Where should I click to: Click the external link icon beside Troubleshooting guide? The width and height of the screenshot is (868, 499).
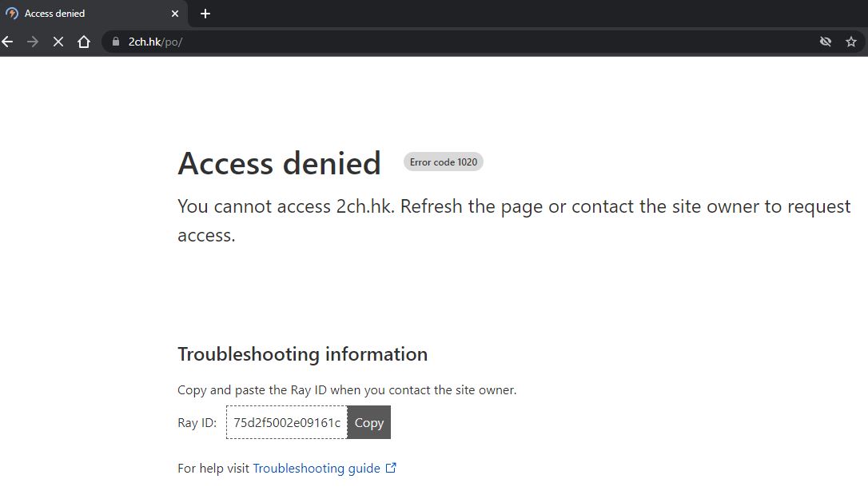[x=391, y=468]
